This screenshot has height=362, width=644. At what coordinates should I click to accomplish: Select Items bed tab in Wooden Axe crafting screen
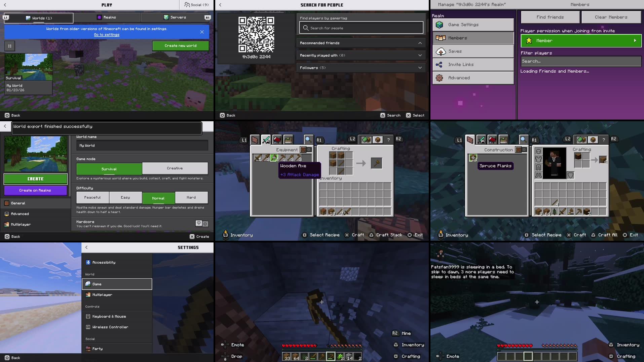277,140
